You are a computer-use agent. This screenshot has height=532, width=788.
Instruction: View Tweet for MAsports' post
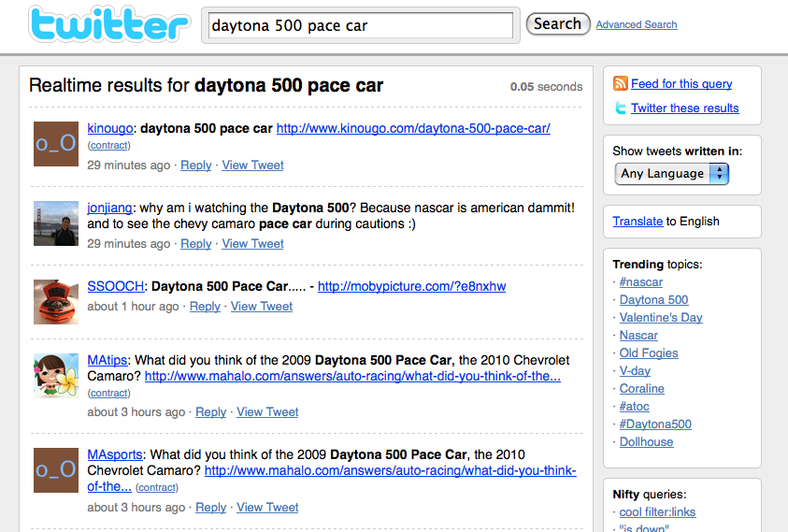click(267, 508)
